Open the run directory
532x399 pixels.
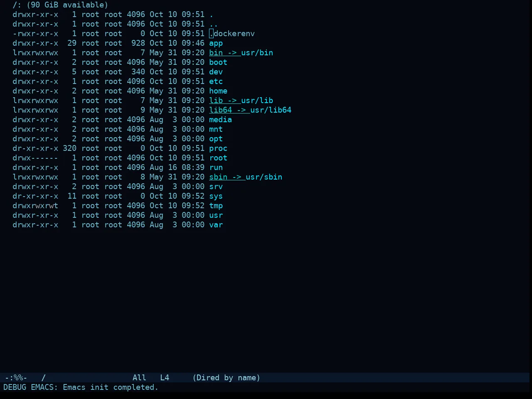(216, 167)
